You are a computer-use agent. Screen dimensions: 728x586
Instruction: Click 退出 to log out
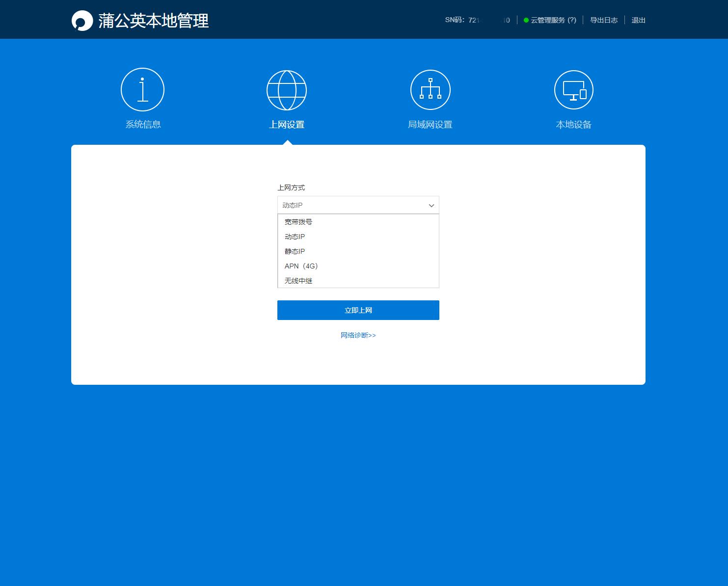point(637,21)
